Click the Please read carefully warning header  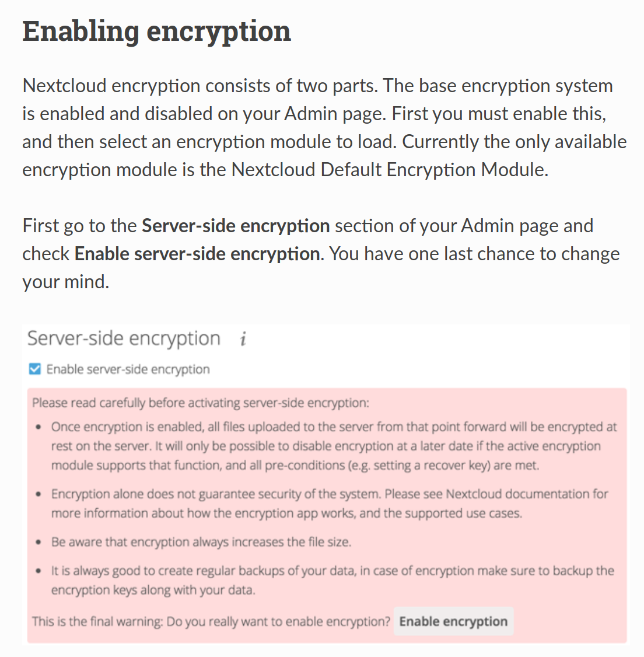[200, 402]
